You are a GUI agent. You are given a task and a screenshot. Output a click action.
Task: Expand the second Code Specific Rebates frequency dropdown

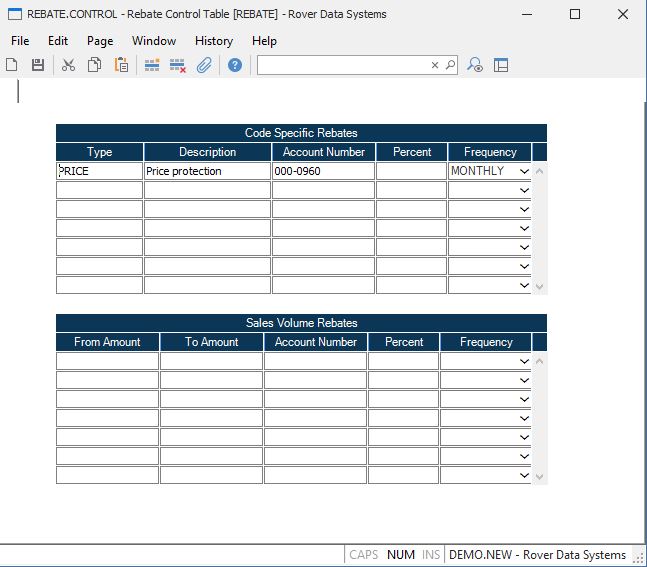[523, 190]
